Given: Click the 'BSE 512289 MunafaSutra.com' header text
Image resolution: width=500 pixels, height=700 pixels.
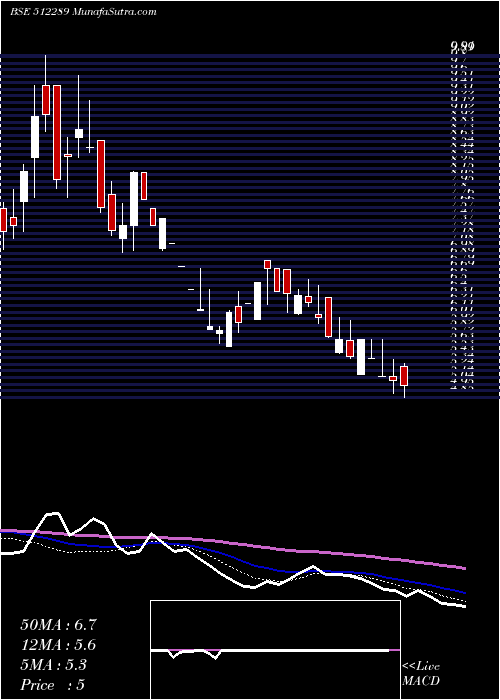Looking at the screenshot, I should pos(83,12).
